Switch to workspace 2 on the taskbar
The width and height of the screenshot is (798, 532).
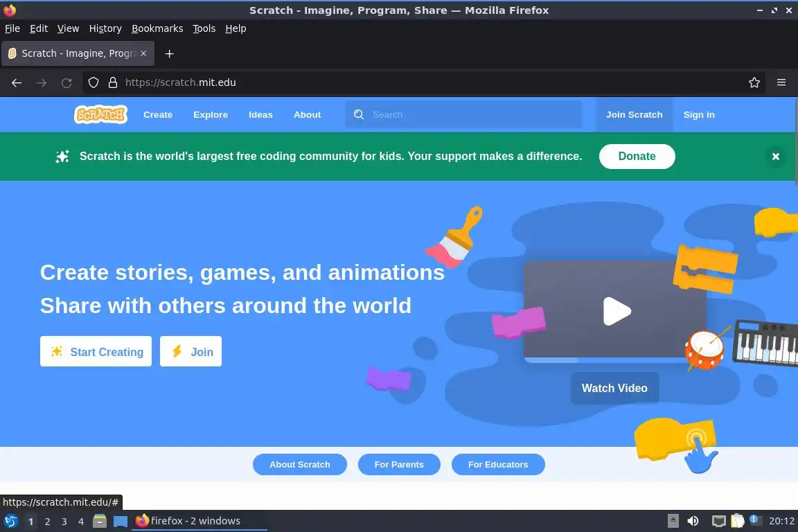(x=47, y=522)
